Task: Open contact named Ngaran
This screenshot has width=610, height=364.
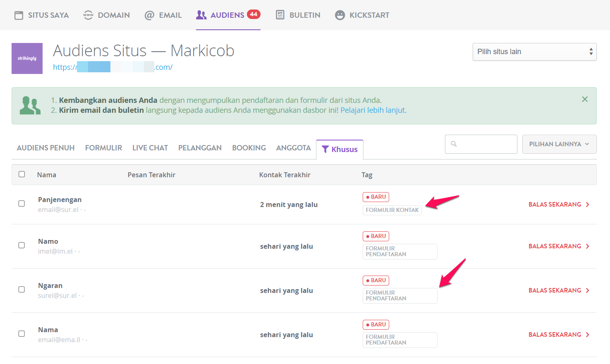Action: (50, 286)
